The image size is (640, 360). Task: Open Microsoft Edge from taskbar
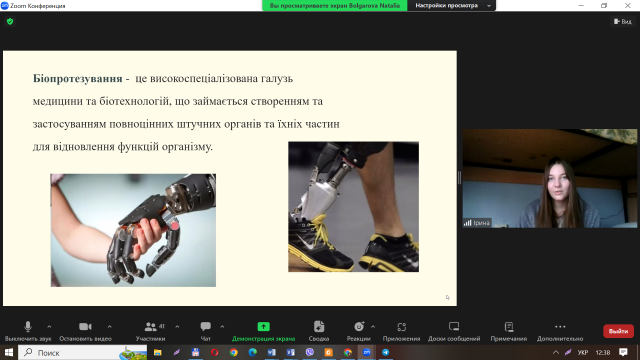(253, 352)
